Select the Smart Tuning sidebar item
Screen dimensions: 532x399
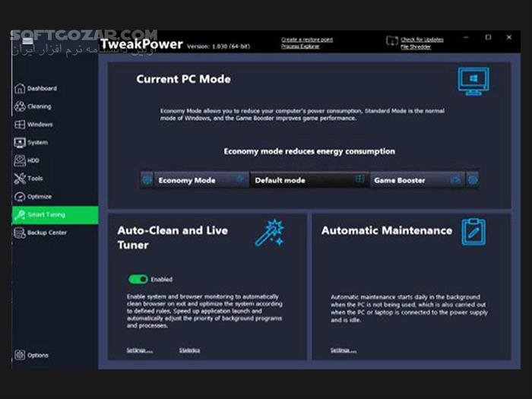coord(55,215)
